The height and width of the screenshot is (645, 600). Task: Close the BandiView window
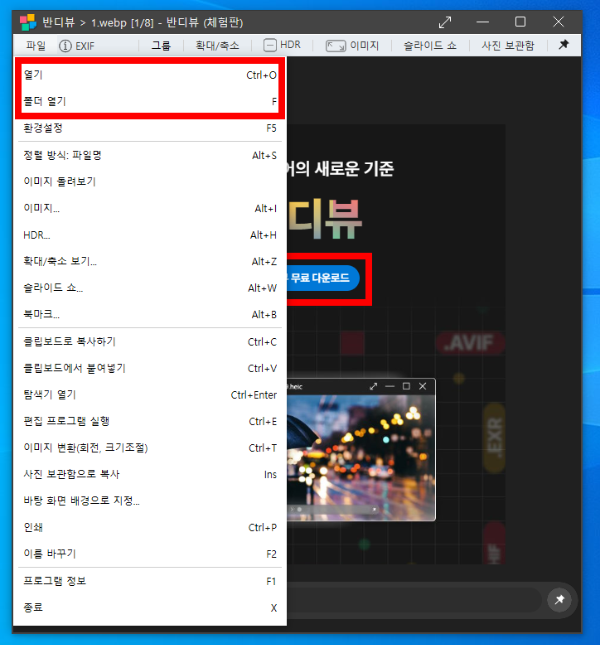click(x=558, y=22)
